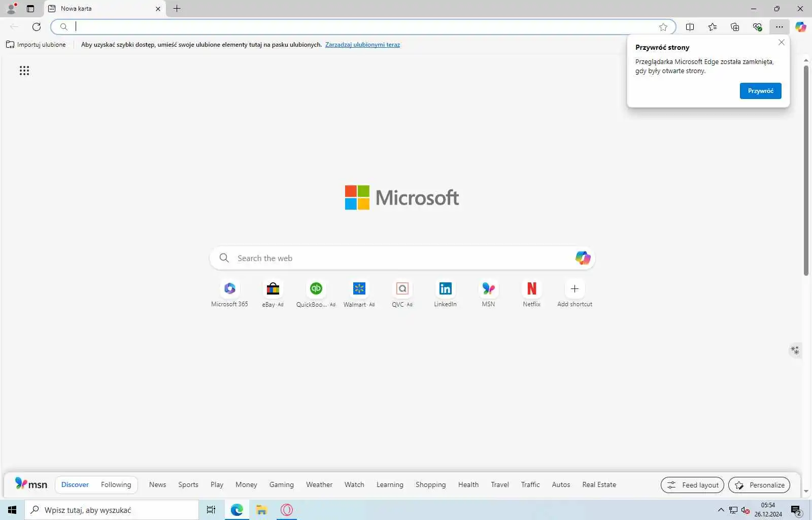This screenshot has width=812, height=520.
Task: Click the Add shortcut plus tile
Action: 574,294
